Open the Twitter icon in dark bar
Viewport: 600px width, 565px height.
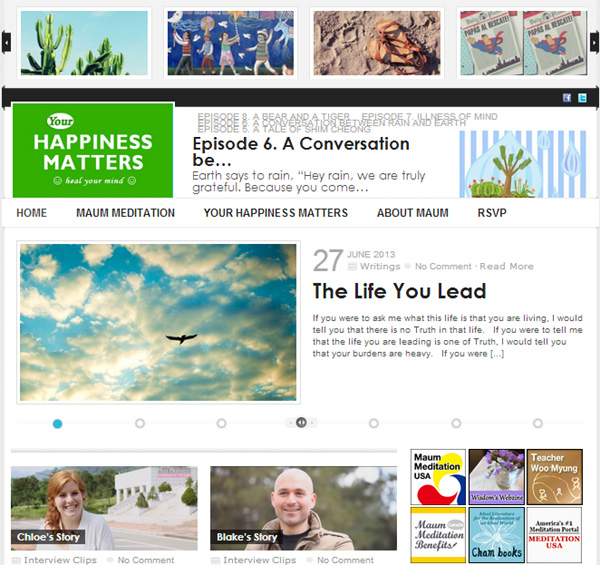point(582,98)
